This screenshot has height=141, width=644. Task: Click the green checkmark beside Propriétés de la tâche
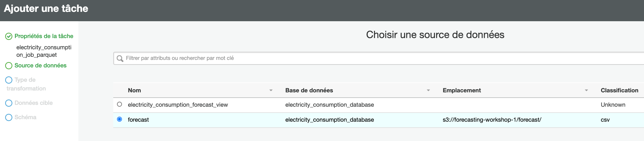tap(9, 36)
